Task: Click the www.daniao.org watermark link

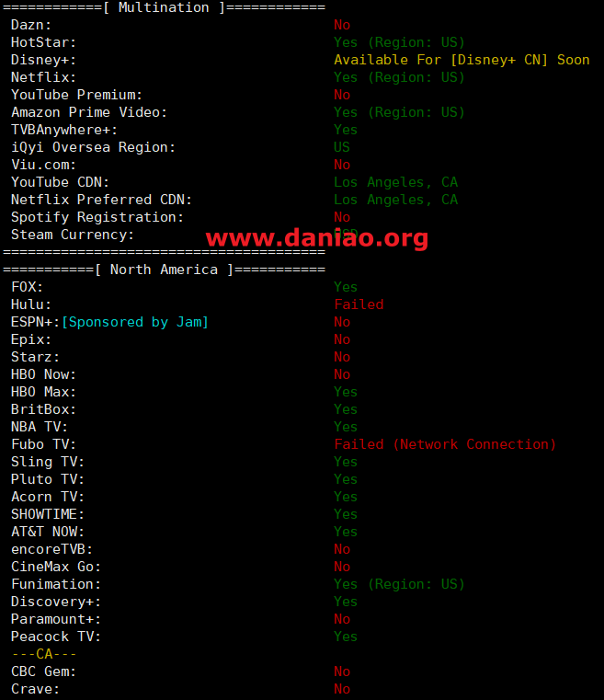Action: pyautogui.click(x=317, y=238)
